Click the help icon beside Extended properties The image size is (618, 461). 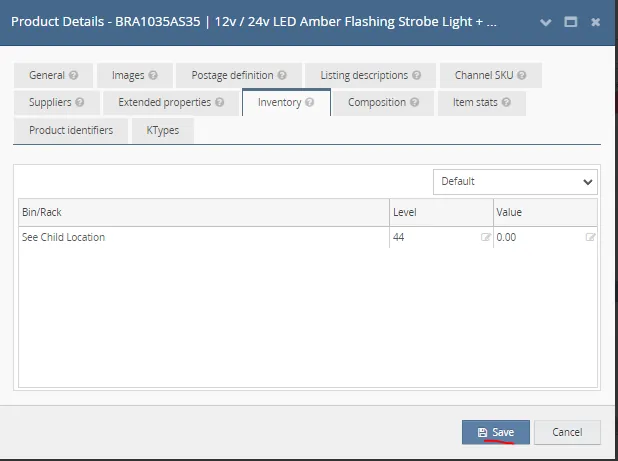(220, 102)
